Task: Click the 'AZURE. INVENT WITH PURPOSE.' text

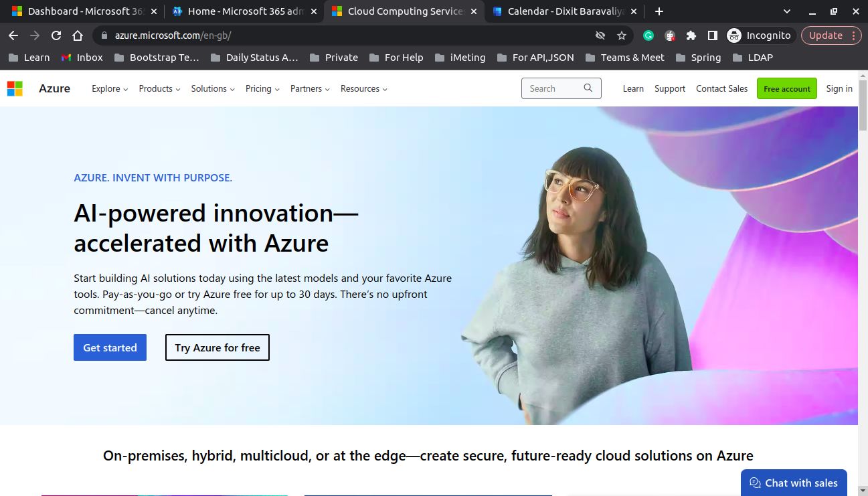Action: (153, 177)
